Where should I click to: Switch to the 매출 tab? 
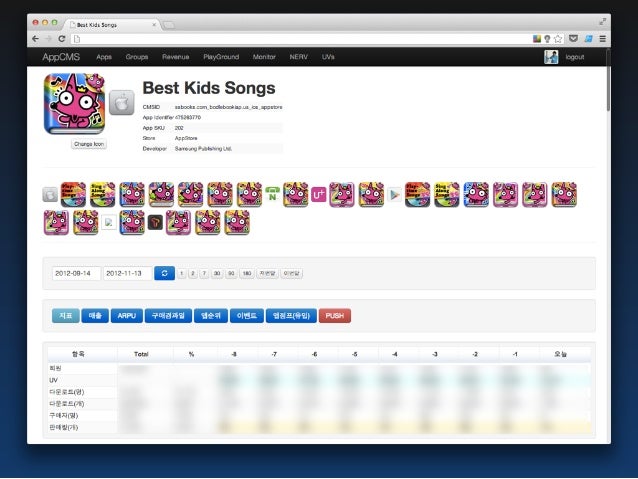coord(95,315)
